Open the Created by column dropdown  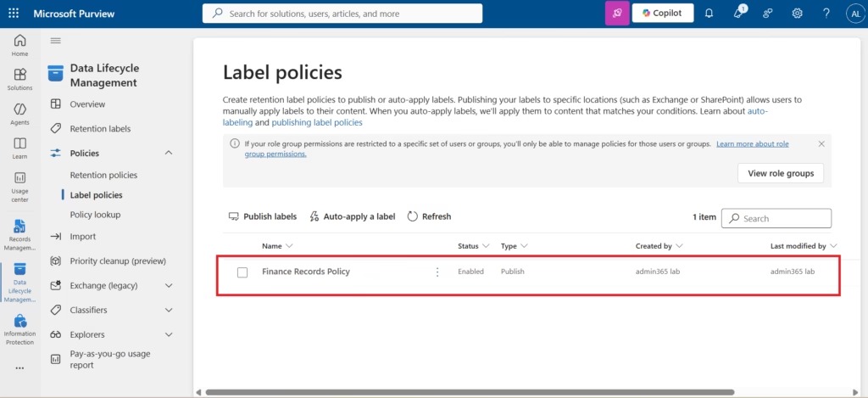(679, 246)
